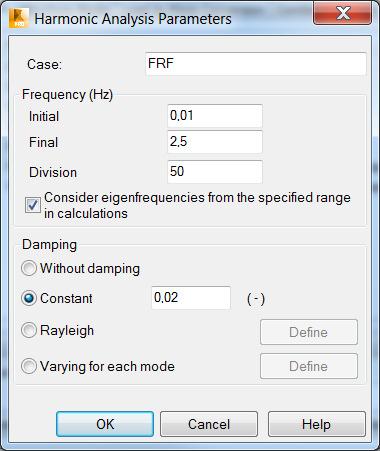Screen dimensions: 380x451
Task: Click the Define button beside Rayleigh
Action: [x=309, y=332]
